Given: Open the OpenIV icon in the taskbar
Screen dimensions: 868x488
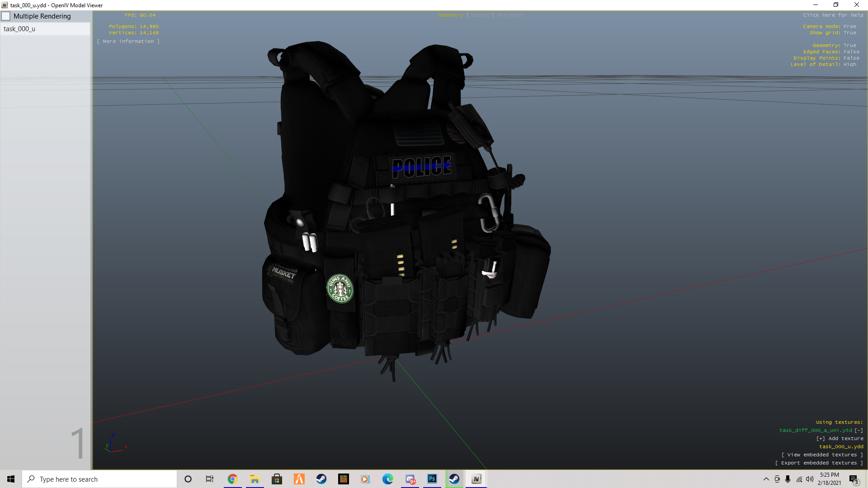Looking at the screenshot, I should click(x=476, y=479).
